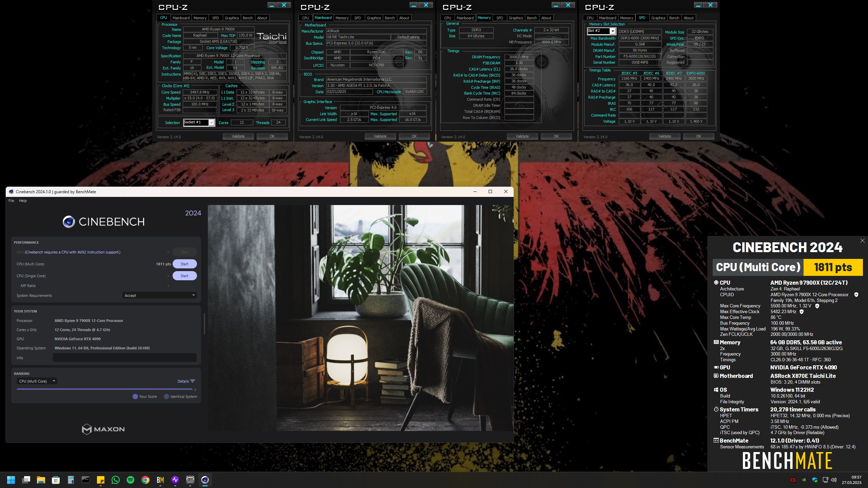This screenshot has height=488, width=868.
Task: Select Graphics tab in Mainboard CPU-Z window
Action: 374,18
